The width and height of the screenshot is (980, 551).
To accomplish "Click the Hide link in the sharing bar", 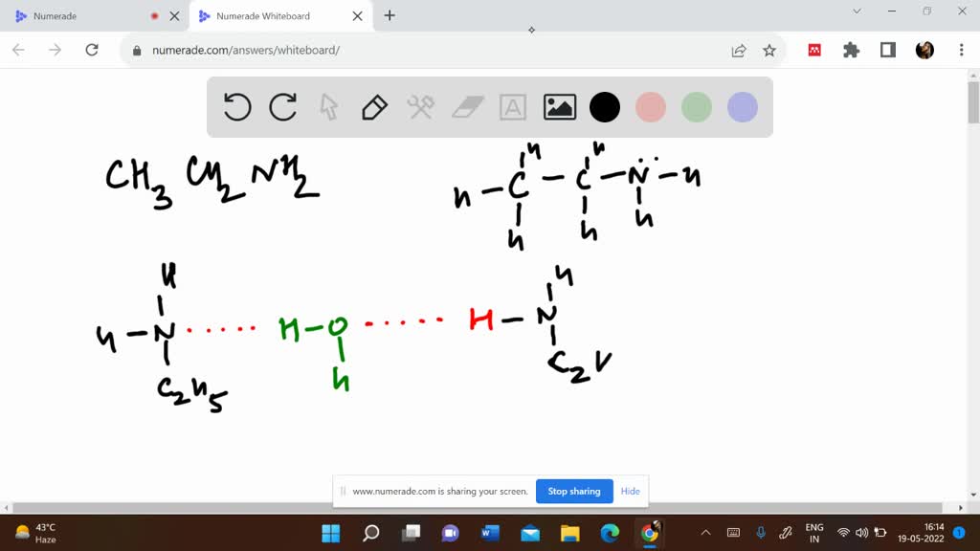I will tap(630, 491).
